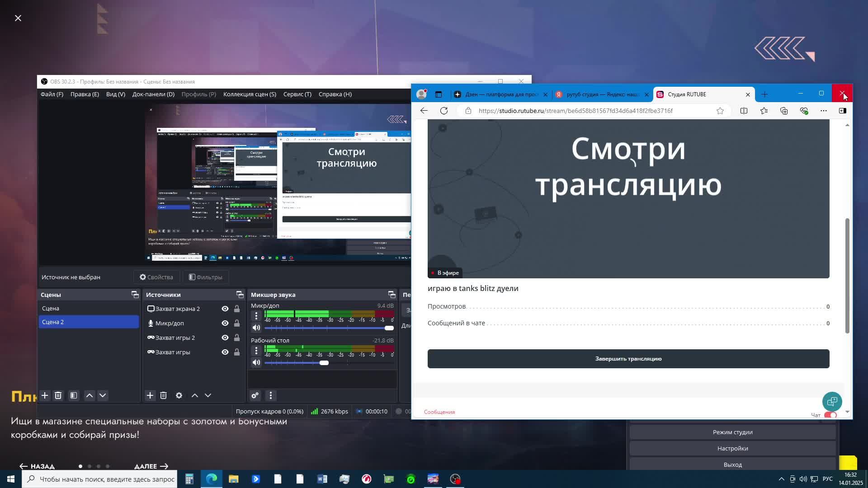Click Завершить трансляцию button
Screen dimensions: 868x488
click(x=628, y=359)
